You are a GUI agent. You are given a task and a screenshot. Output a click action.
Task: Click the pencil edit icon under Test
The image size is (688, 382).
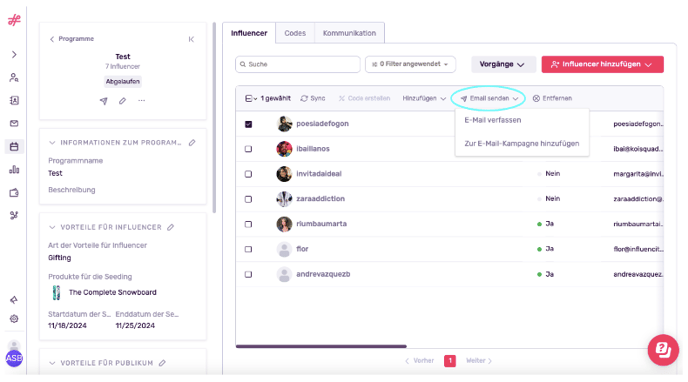pos(122,101)
